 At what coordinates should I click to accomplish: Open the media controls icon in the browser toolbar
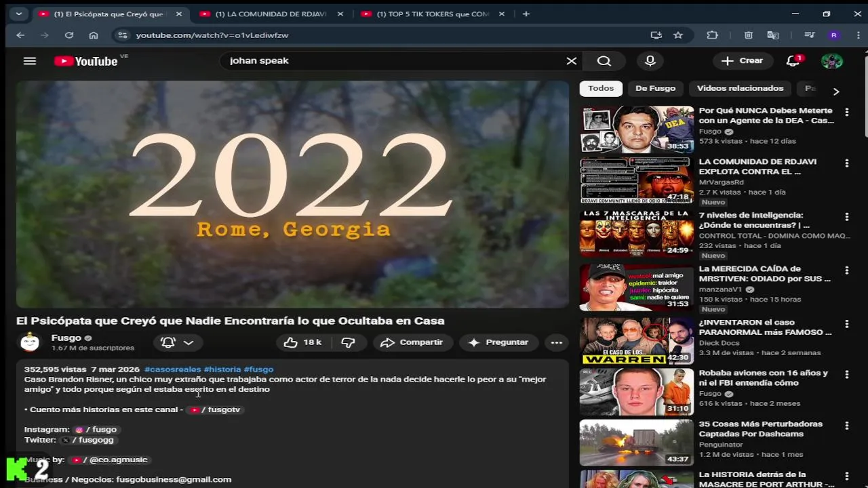[x=809, y=35]
